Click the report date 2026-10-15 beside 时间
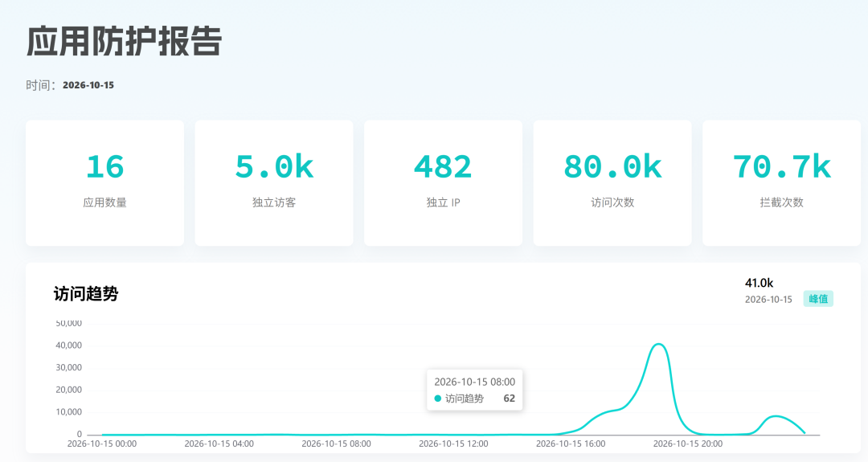868x462 pixels. click(88, 85)
